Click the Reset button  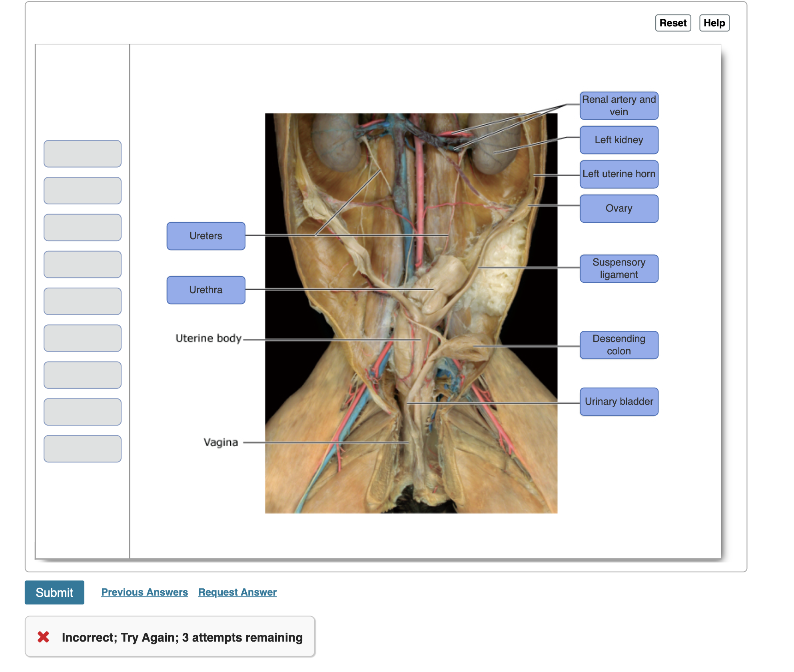coord(673,23)
